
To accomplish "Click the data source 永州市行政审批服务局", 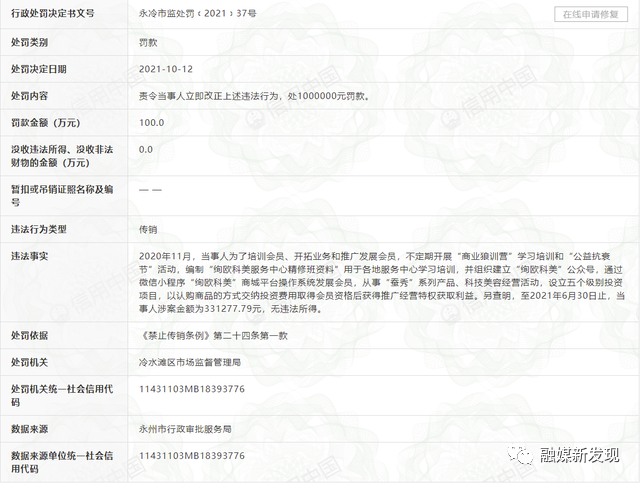I will click(x=185, y=429).
